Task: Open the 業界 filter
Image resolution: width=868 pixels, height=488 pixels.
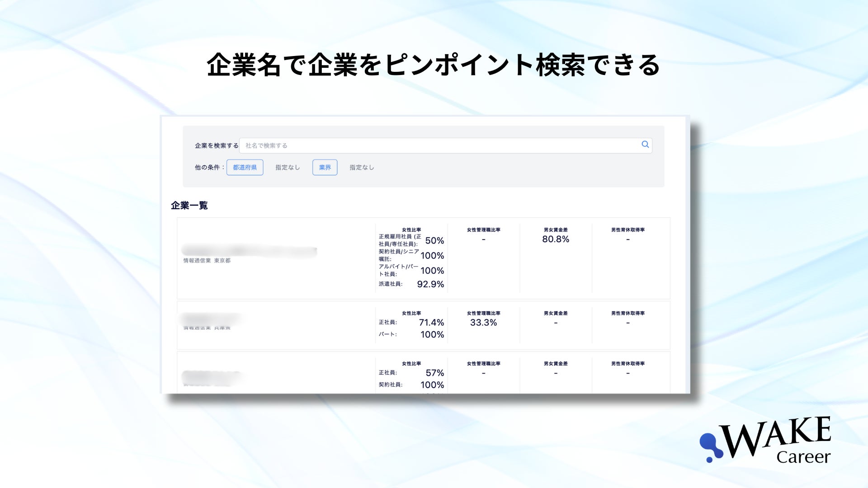Action: tap(325, 167)
